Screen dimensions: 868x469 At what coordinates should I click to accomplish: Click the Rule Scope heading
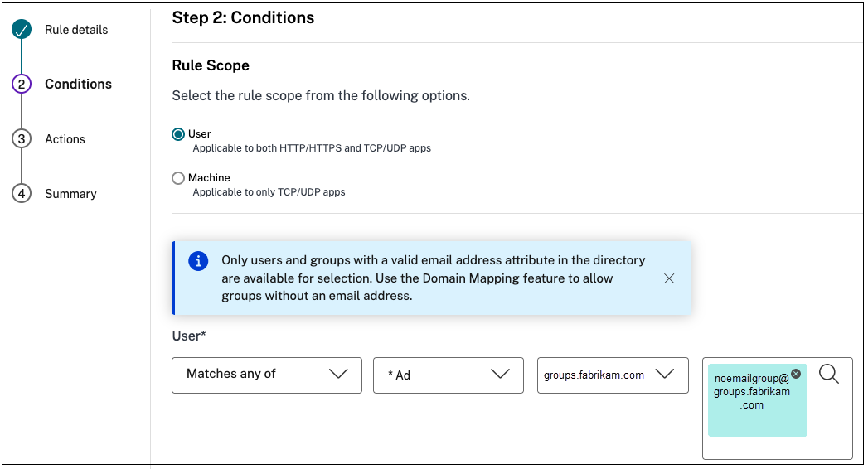211,65
